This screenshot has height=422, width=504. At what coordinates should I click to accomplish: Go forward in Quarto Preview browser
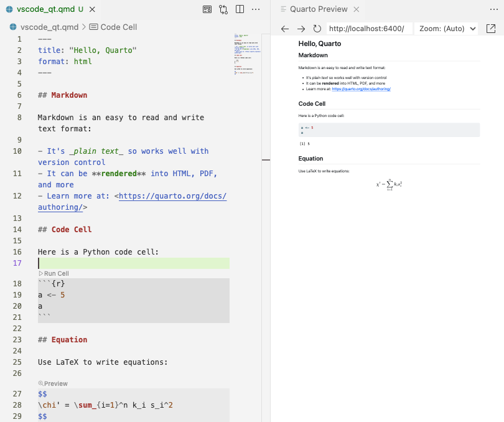(301, 29)
